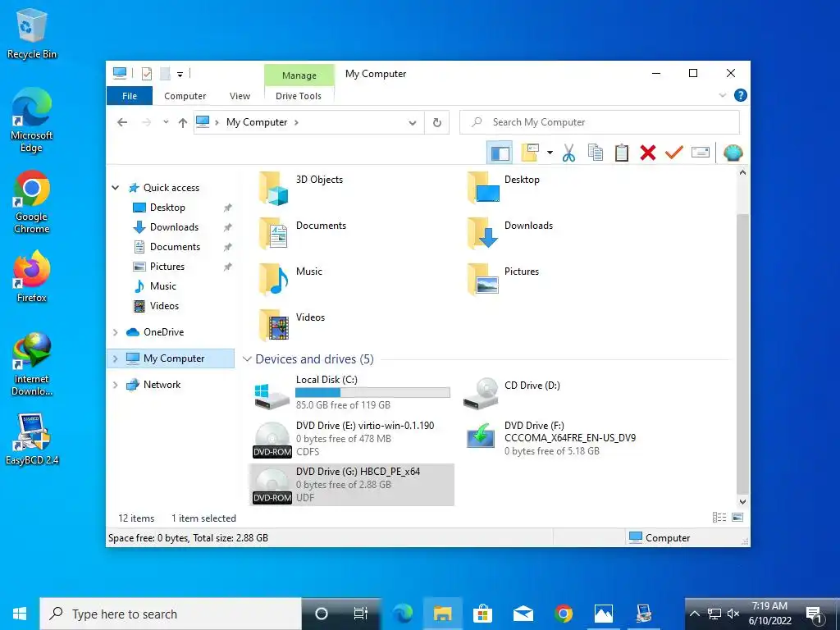
Task: Click the New folder toolbar icon
Action: (530, 153)
